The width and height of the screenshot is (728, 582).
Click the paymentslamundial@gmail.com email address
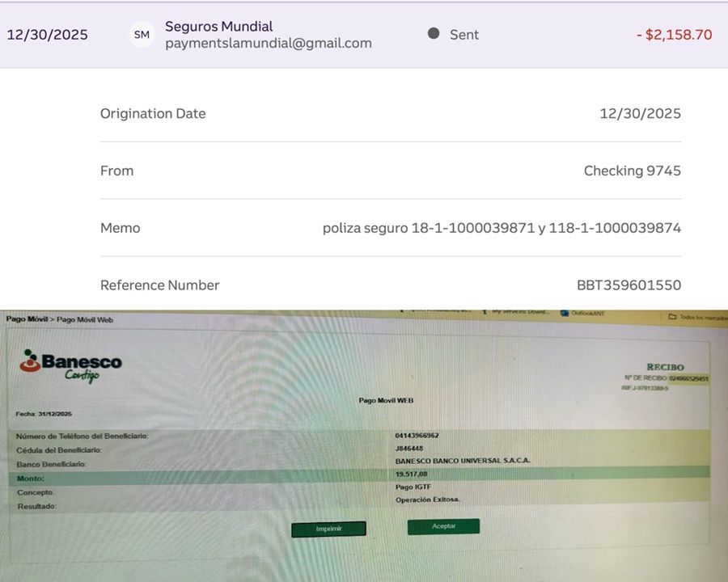[x=269, y=44]
